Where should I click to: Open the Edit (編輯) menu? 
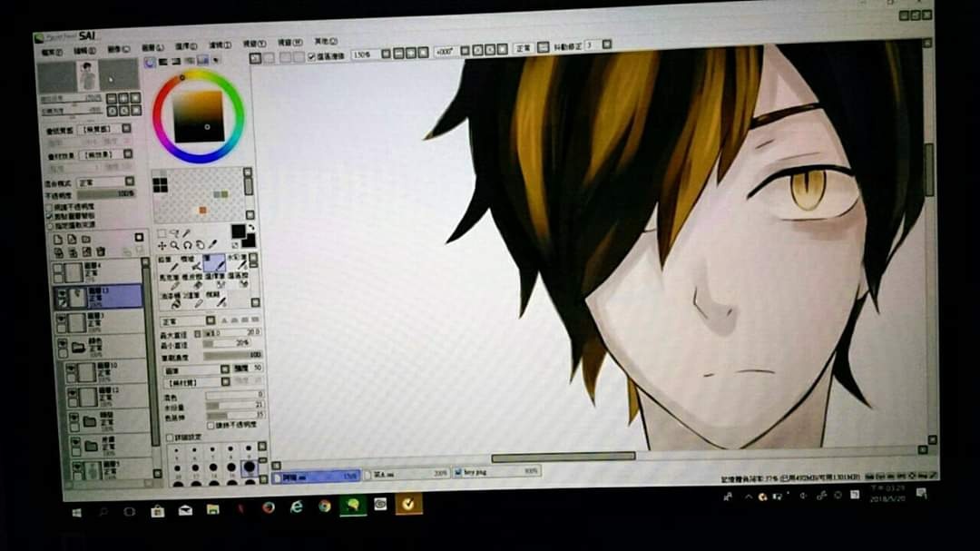84,51
